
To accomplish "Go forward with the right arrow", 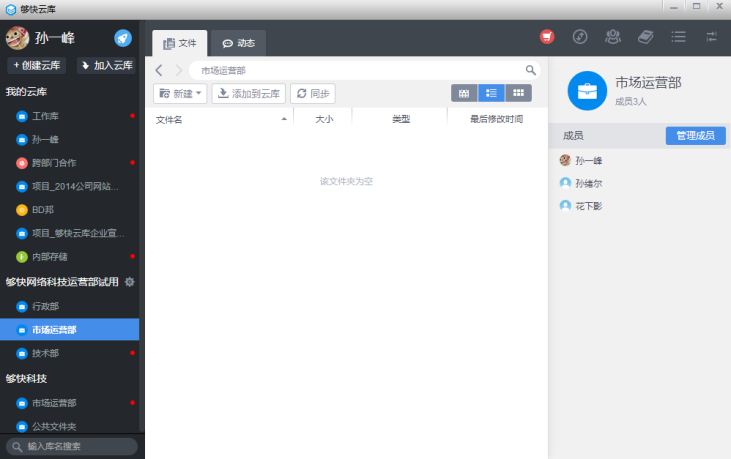I will point(179,70).
